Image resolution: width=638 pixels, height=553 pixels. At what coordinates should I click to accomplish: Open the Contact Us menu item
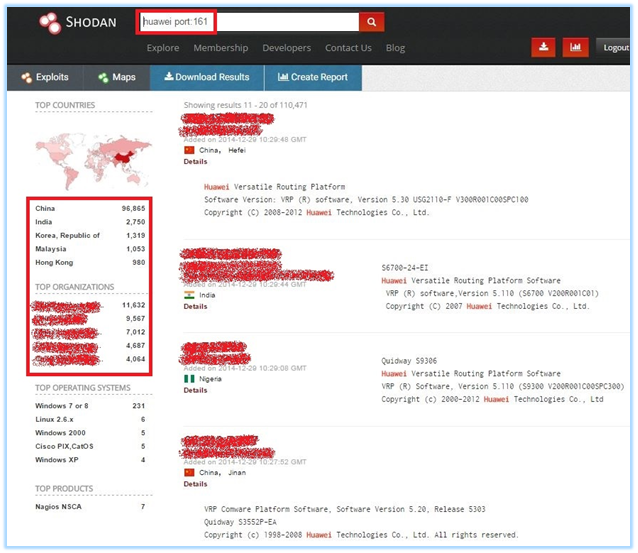348,48
